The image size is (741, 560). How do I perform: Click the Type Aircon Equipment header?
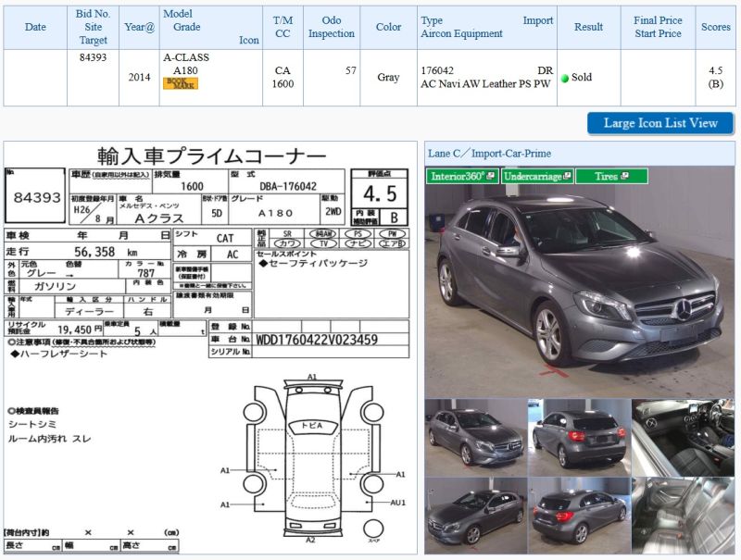(x=487, y=28)
